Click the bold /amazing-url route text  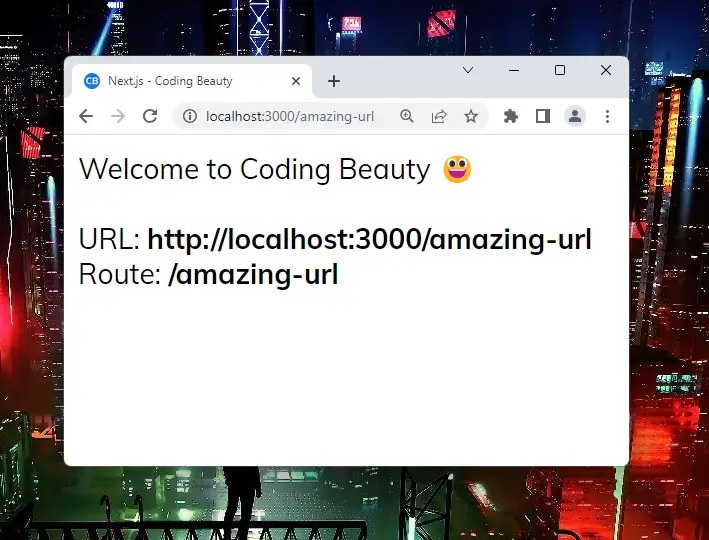[253, 274]
